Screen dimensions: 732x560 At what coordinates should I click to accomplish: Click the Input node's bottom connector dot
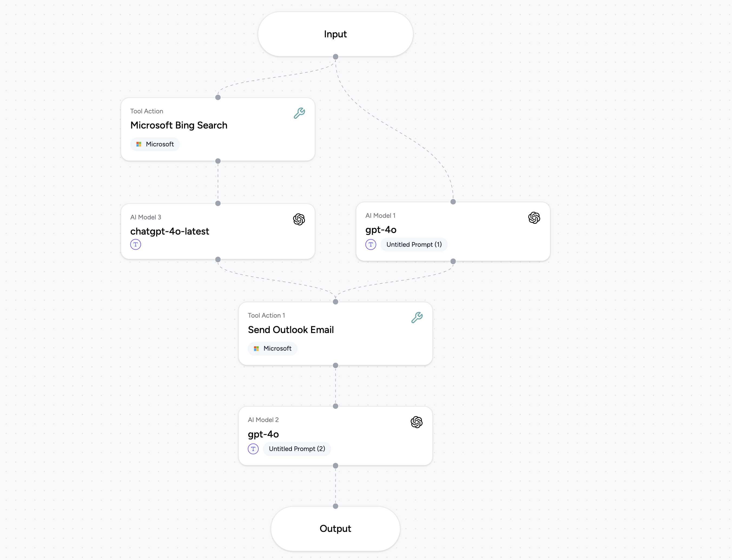pos(336,57)
